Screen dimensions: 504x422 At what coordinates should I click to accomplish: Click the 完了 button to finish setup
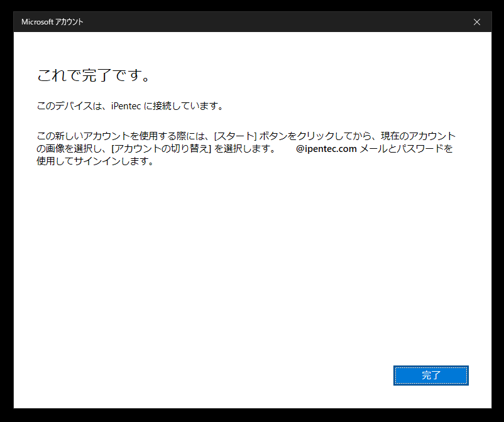tap(430, 376)
